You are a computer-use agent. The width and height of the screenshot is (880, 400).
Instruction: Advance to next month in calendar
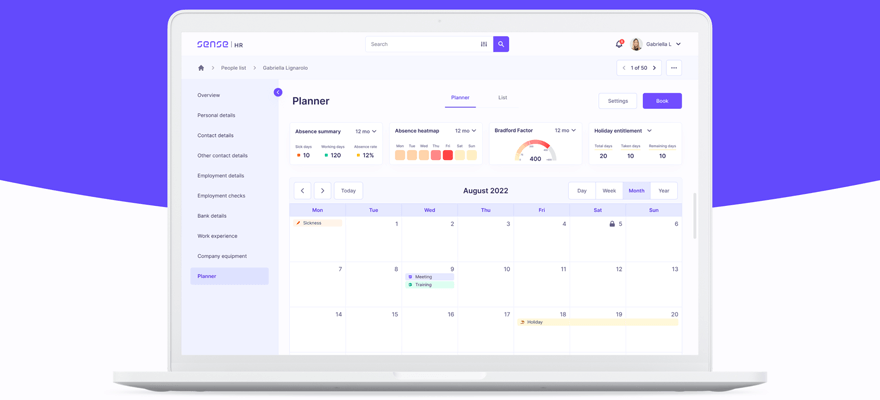322,190
